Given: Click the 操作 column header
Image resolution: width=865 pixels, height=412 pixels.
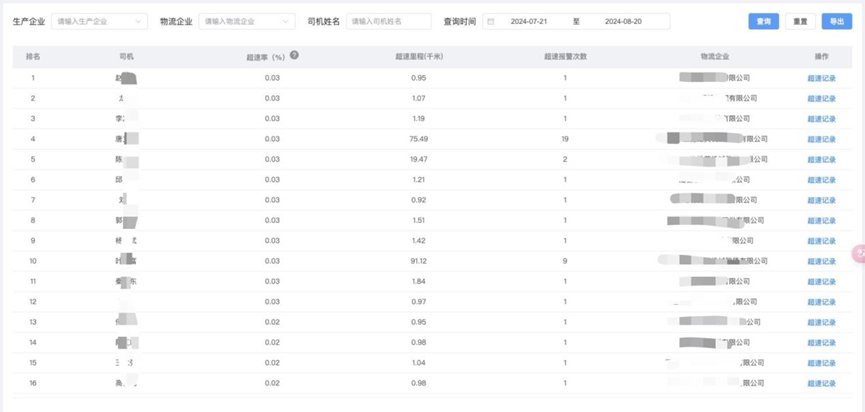Looking at the screenshot, I should click(821, 57).
